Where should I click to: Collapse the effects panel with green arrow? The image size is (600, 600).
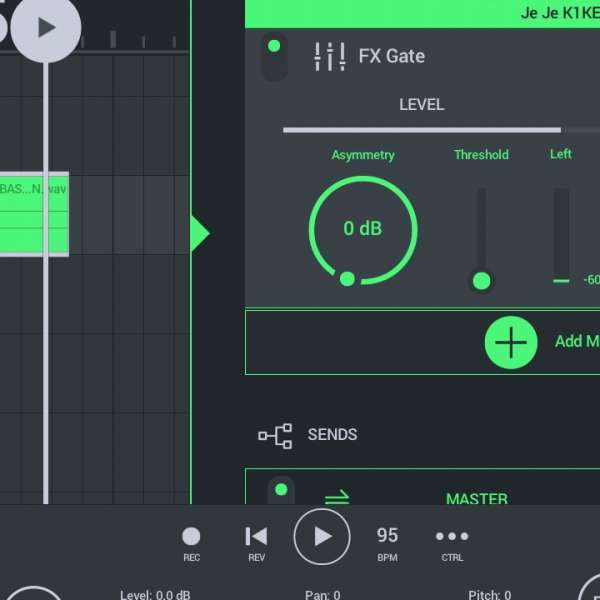click(200, 234)
